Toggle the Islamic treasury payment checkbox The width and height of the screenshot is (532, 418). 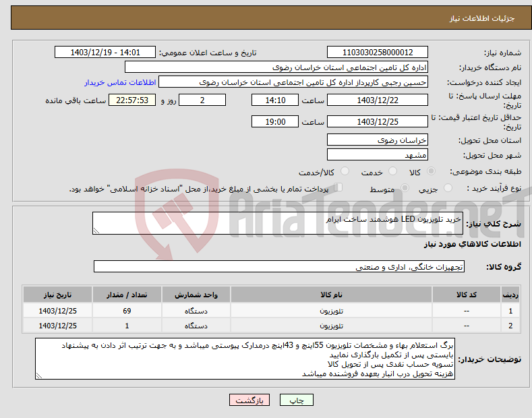338,187
